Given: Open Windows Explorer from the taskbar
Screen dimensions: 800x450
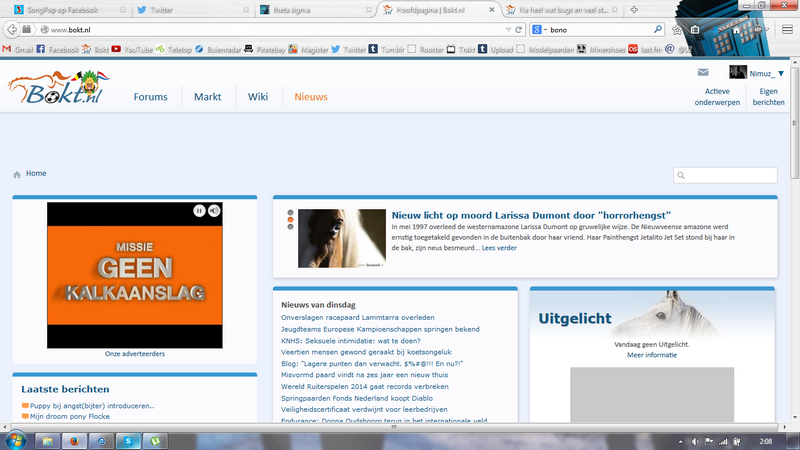Looking at the screenshot, I should click(x=47, y=441).
